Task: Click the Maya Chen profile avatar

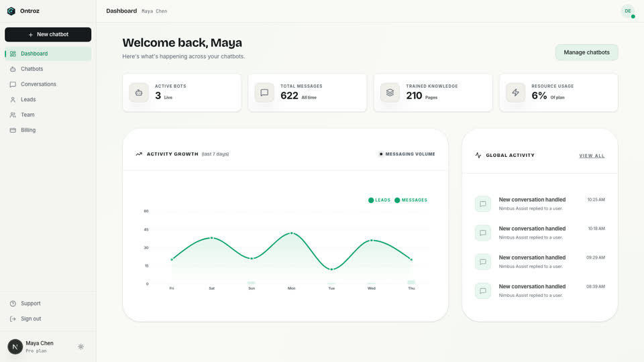Action: 15,347
